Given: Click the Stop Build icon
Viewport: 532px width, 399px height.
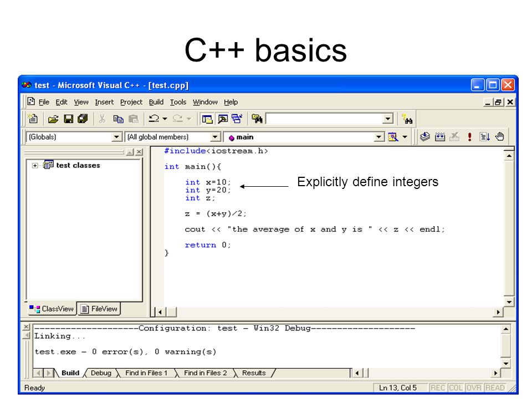Looking at the screenshot, I should tap(454, 137).
